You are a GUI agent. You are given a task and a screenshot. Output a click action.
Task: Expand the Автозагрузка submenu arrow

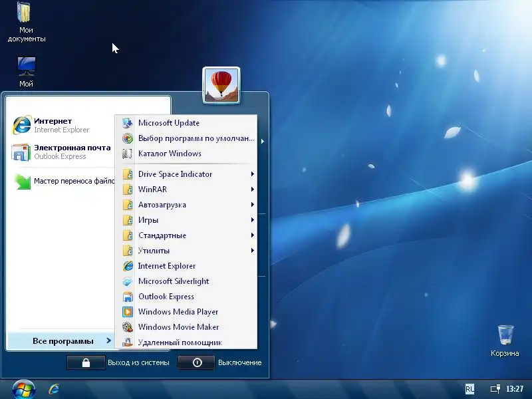point(253,205)
